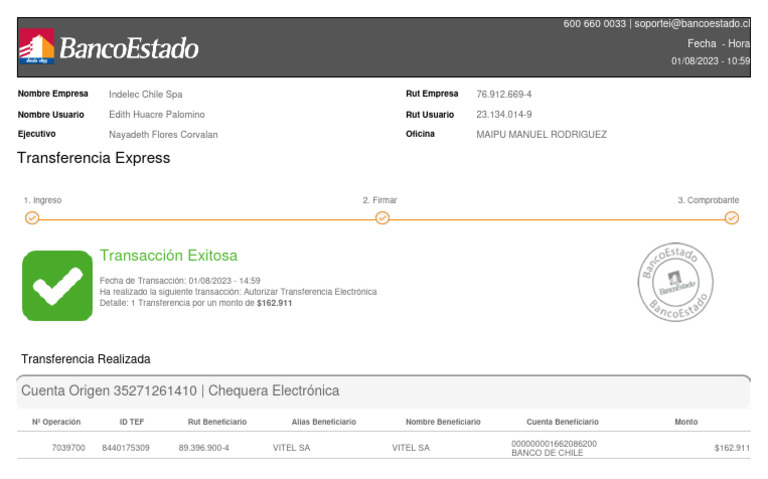Click the Nombre Empresa label
Image resolution: width=768 pixels, height=479 pixels.
(x=53, y=94)
